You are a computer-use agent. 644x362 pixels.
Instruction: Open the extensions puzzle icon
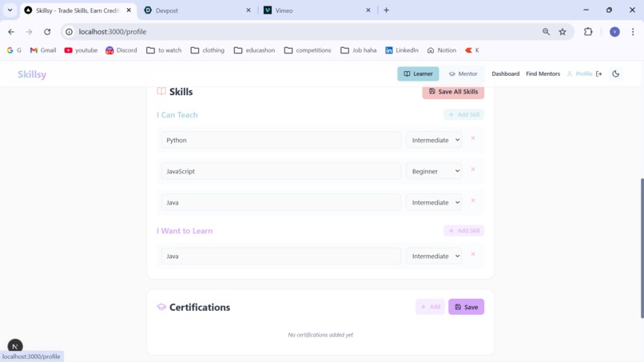point(588,32)
